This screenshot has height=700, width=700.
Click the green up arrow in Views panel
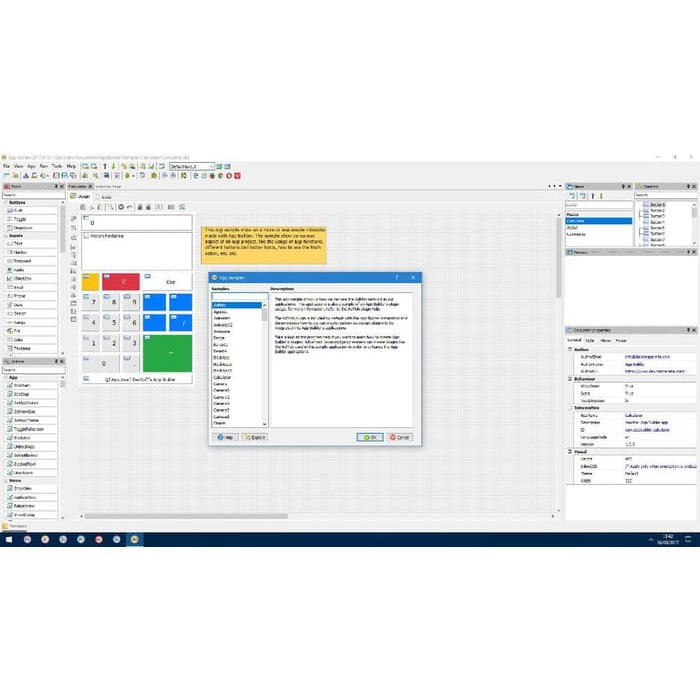[593, 196]
